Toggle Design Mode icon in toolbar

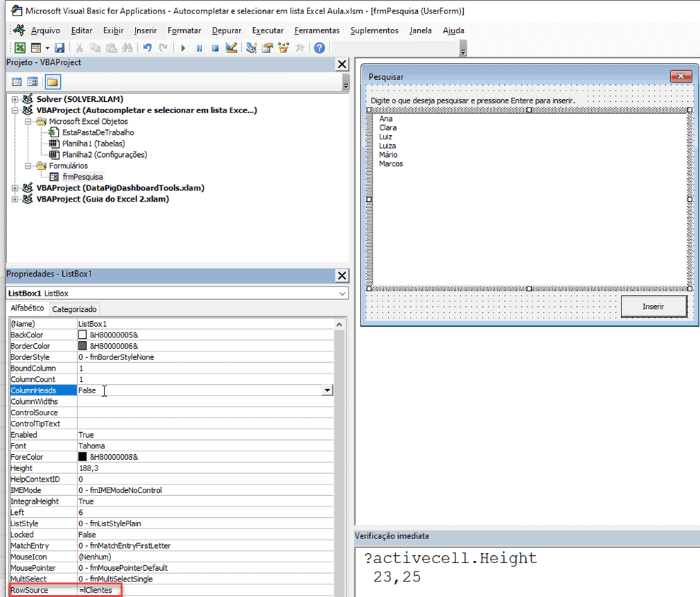(x=231, y=48)
